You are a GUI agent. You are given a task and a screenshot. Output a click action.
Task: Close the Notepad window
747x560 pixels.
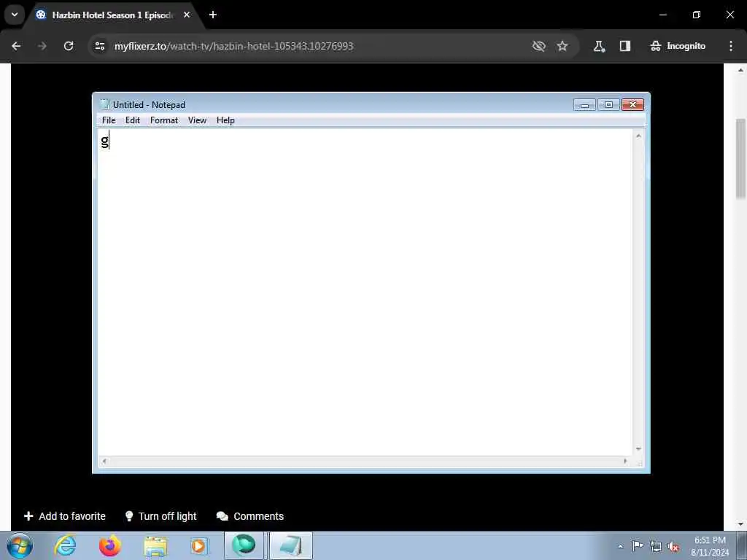(x=632, y=104)
